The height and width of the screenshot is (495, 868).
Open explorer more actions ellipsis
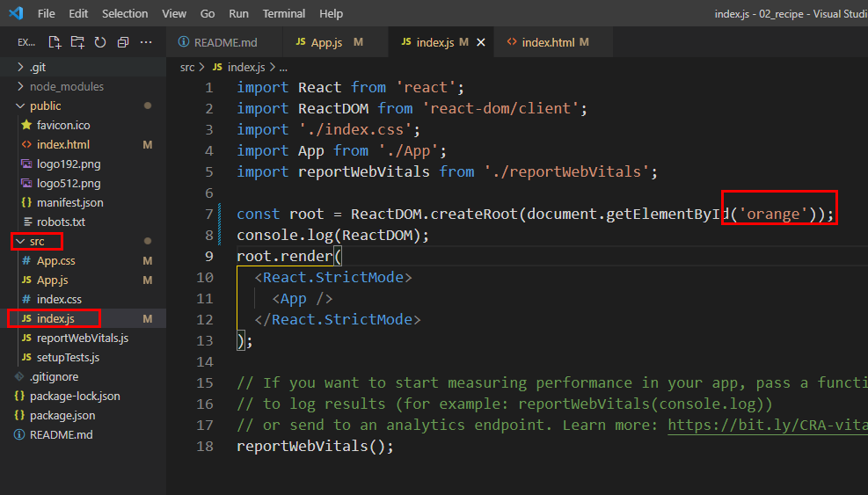(146, 42)
